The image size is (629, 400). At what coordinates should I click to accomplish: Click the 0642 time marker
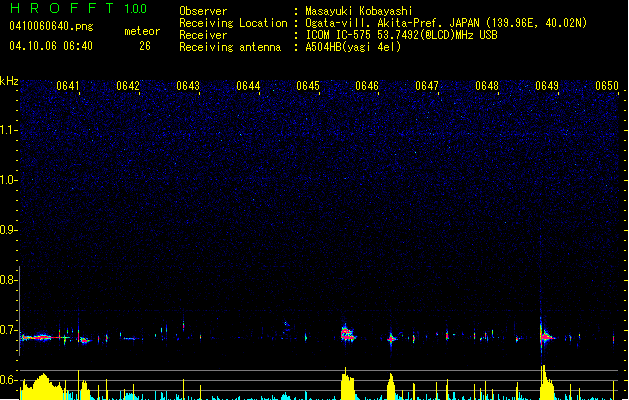pos(128,86)
